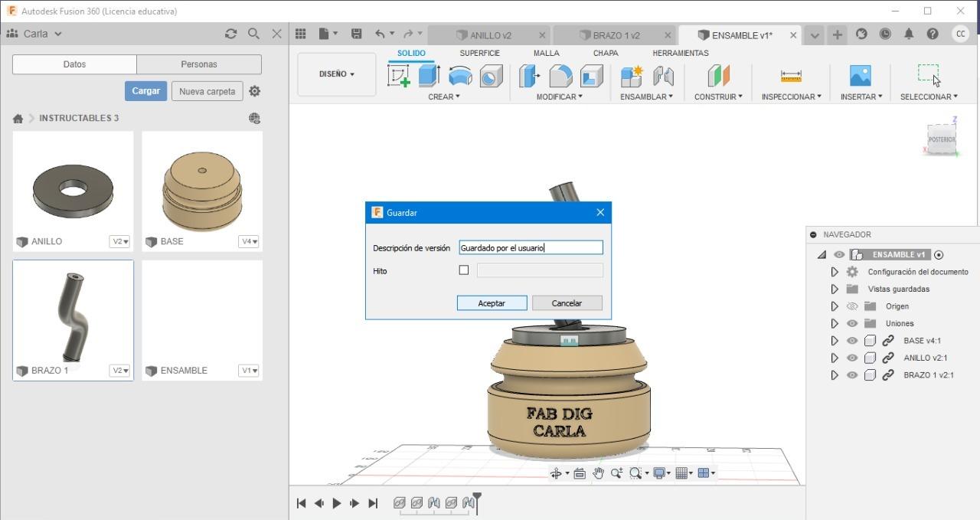Click Aceptar in the Guardar dialog
The width and height of the screenshot is (980, 520).
tap(492, 303)
